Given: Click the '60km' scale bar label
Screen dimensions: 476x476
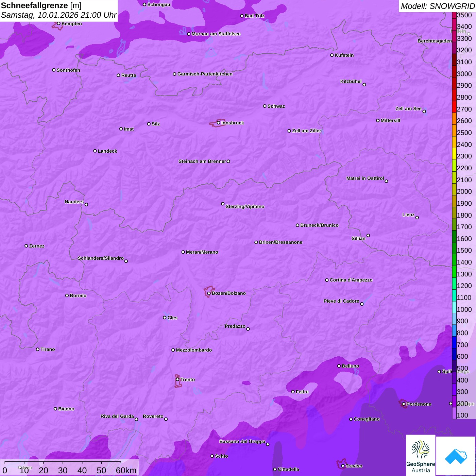Looking at the screenshot, I should point(126,471).
